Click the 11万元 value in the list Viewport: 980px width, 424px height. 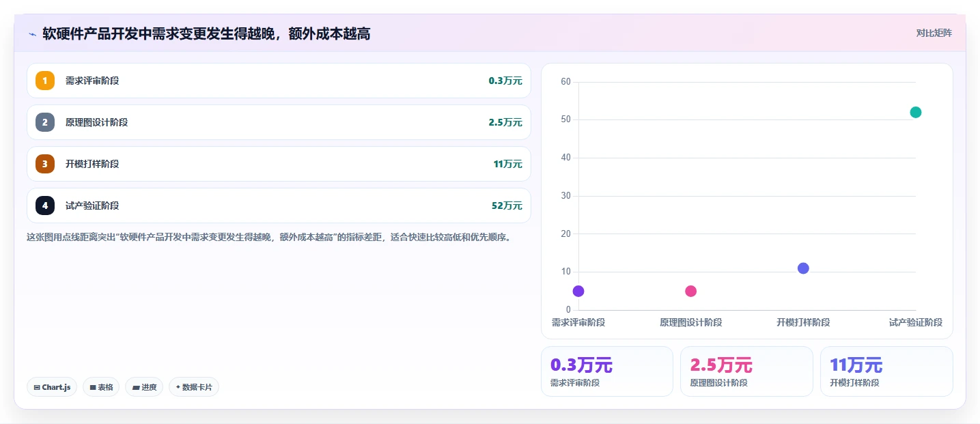coord(508,164)
